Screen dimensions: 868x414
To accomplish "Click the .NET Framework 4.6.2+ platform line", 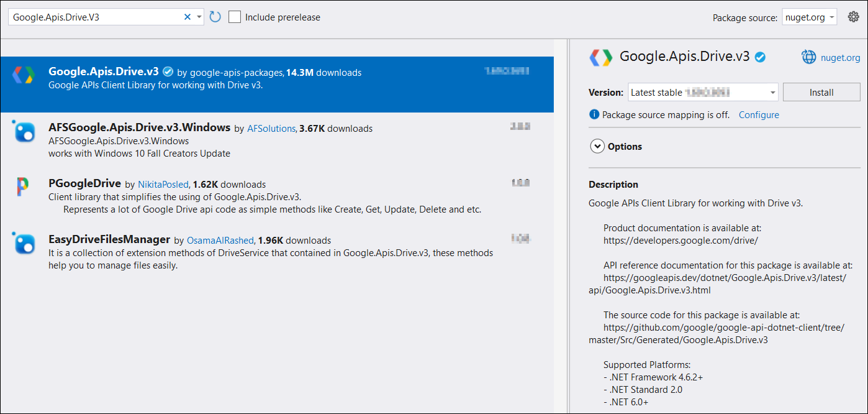I will [653, 377].
